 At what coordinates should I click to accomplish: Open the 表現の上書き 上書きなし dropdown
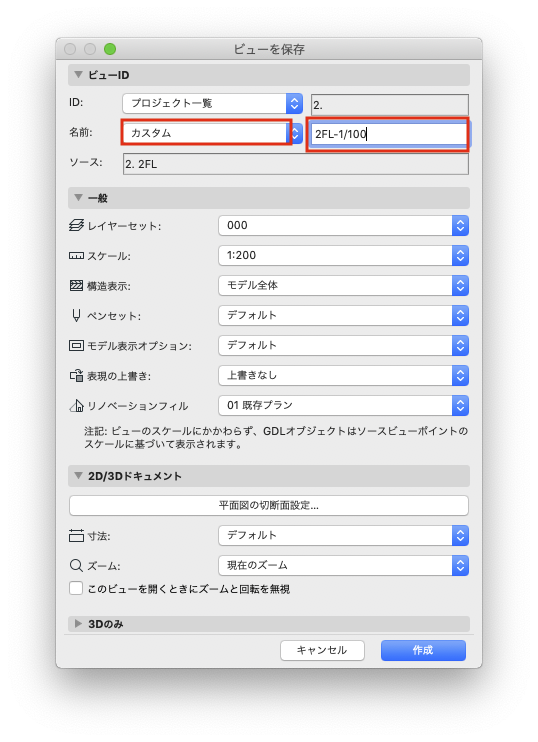click(344, 376)
